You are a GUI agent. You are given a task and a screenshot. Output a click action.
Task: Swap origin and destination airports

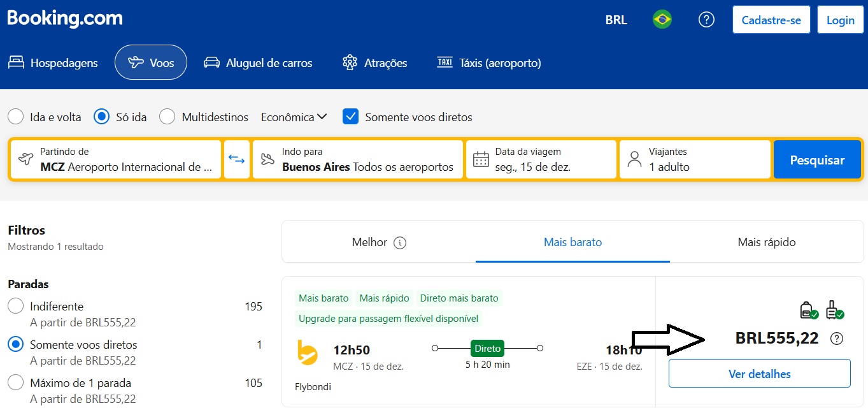click(x=236, y=159)
